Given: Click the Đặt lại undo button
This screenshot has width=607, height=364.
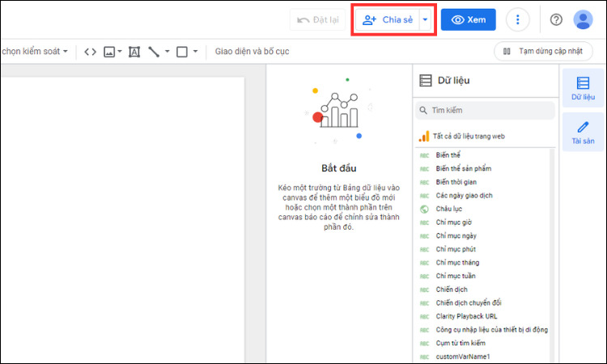Looking at the screenshot, I should [x=317, y=19].
